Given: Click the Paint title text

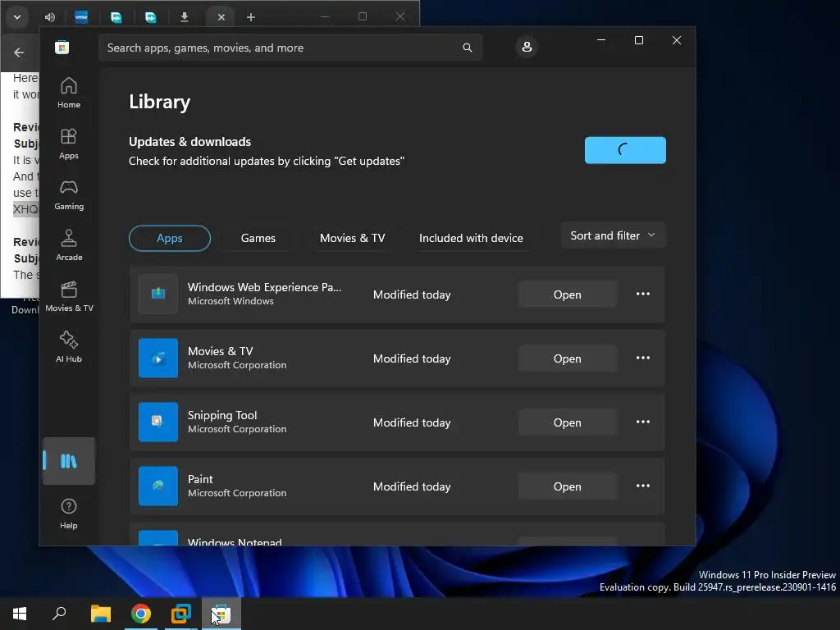Looking at the screenshot, I should (x=200, y=479).
